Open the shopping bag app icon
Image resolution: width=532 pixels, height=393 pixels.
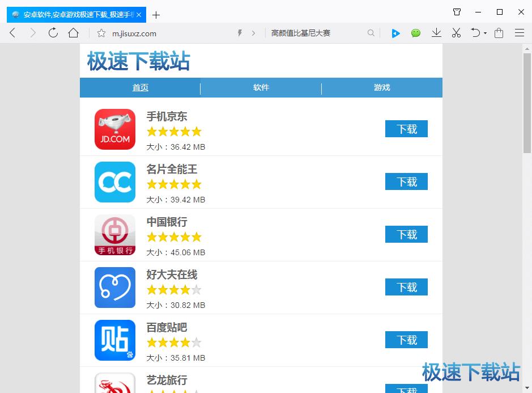(499, 33)
